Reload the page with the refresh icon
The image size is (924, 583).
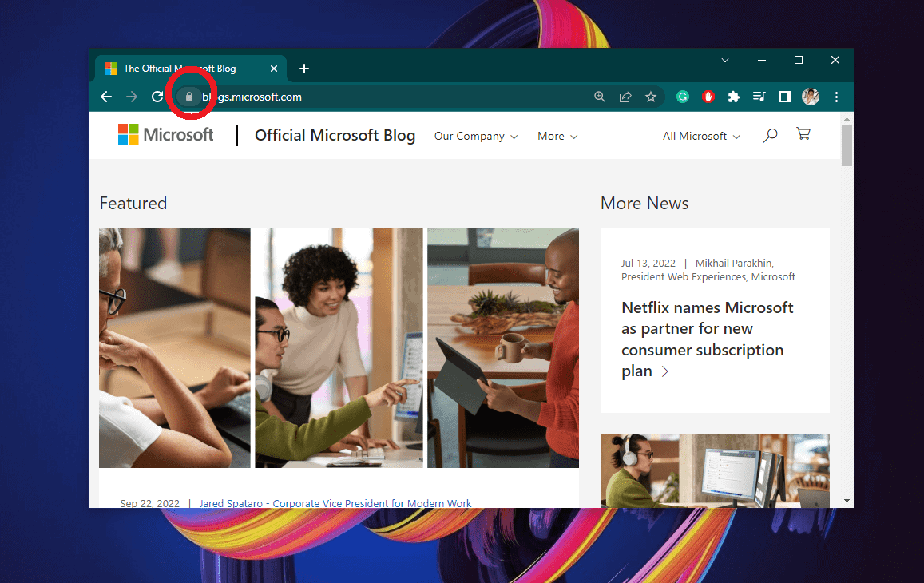click(157, 97)
